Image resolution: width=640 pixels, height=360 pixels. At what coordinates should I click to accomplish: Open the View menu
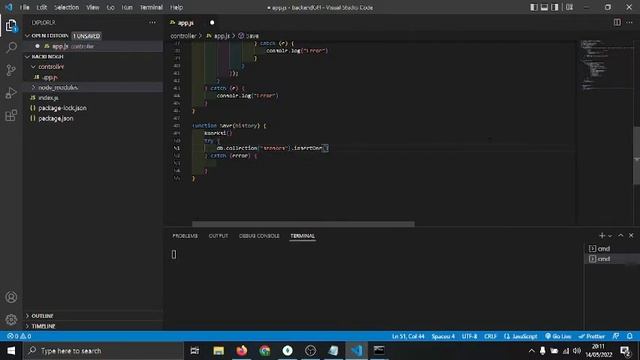(x=93, y=7)
